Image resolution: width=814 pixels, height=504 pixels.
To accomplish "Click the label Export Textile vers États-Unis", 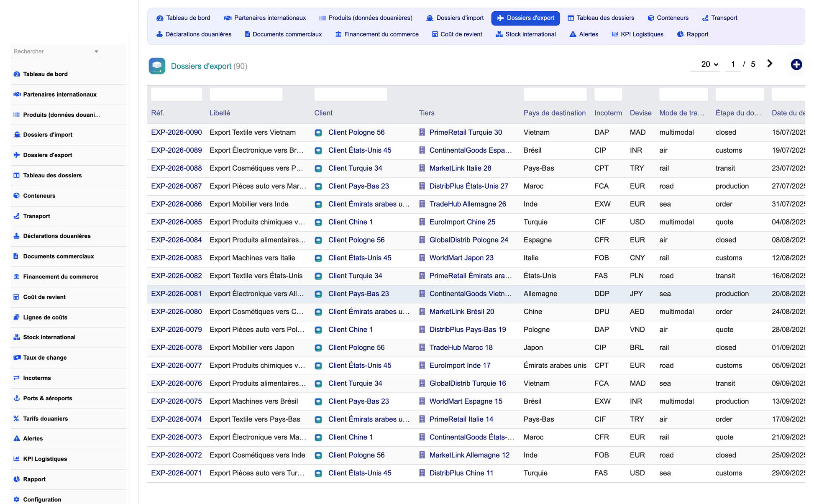I will point(256,276).
